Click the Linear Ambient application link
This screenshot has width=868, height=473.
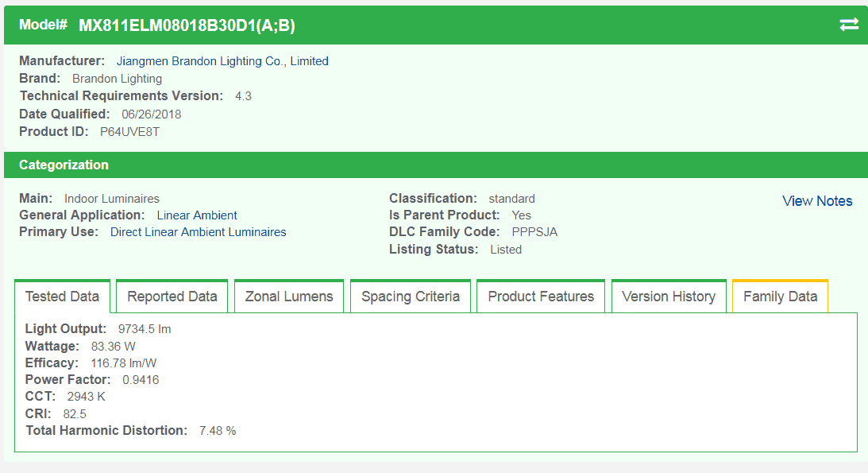coord(197,215)
